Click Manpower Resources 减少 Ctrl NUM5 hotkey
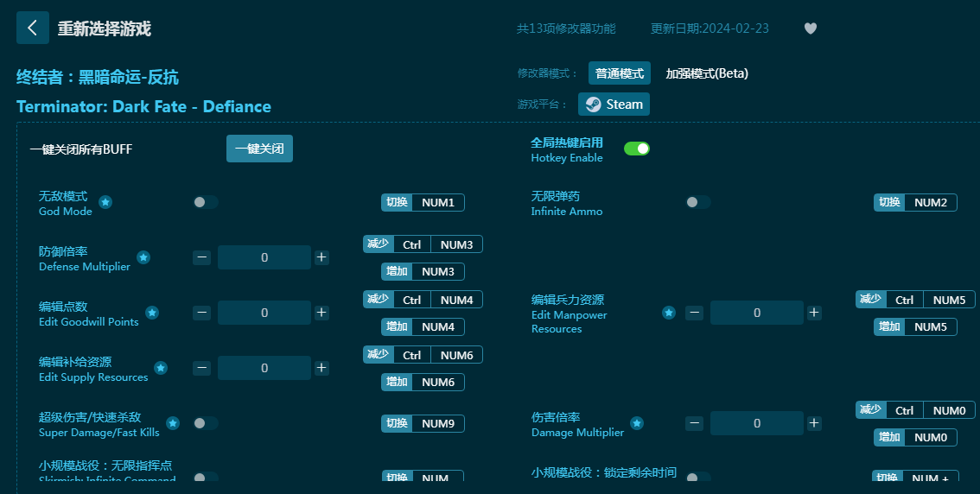 916,300
